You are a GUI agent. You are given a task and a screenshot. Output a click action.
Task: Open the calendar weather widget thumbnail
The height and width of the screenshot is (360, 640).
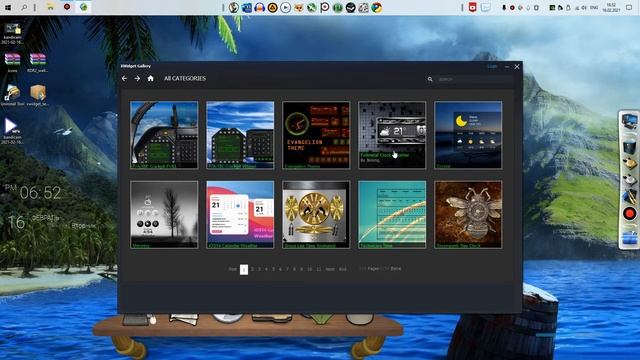click(240, 215)
